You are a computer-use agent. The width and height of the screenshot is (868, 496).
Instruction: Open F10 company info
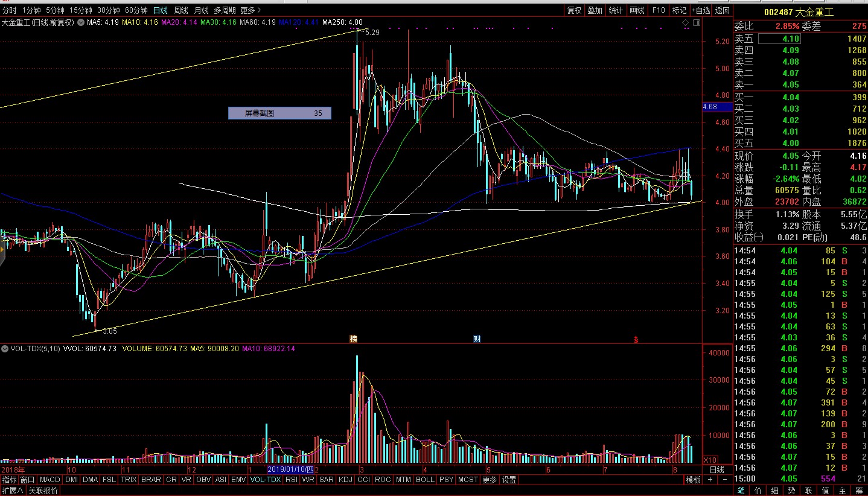point(659,10)
